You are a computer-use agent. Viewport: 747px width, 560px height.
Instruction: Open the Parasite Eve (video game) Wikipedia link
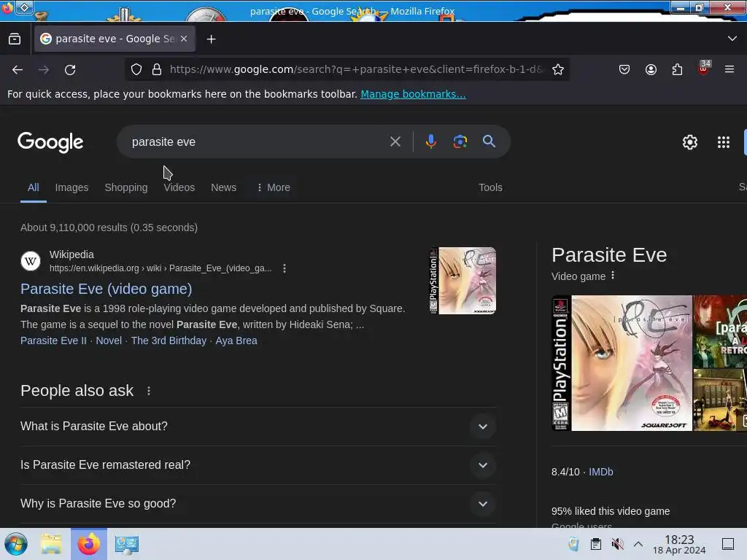(x=107, y=289)
